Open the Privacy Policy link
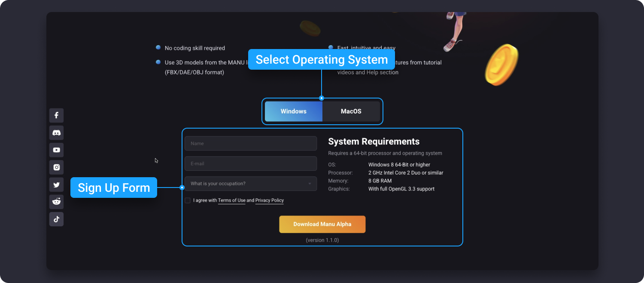Image resolution: width=644 pixels, height=283 pixels. [x=270, y=200]
